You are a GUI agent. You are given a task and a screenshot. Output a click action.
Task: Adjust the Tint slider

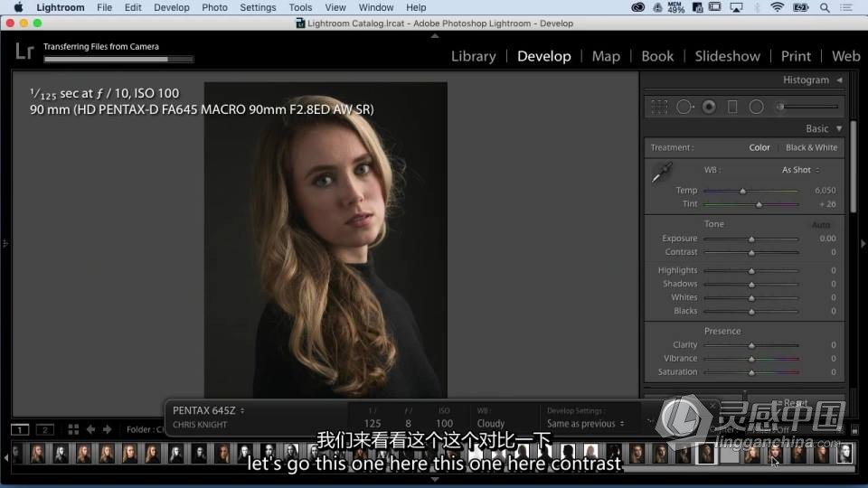[x=751, y=205]
